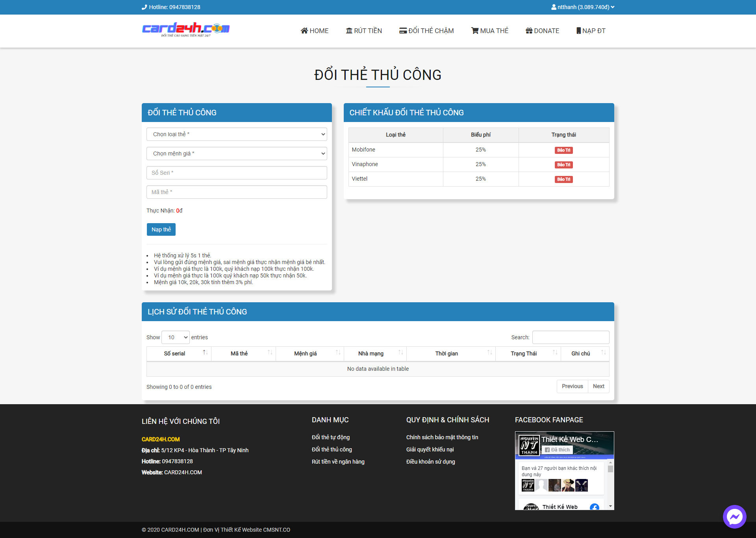Click in the Số Seri input field

[x=237, y=173]
